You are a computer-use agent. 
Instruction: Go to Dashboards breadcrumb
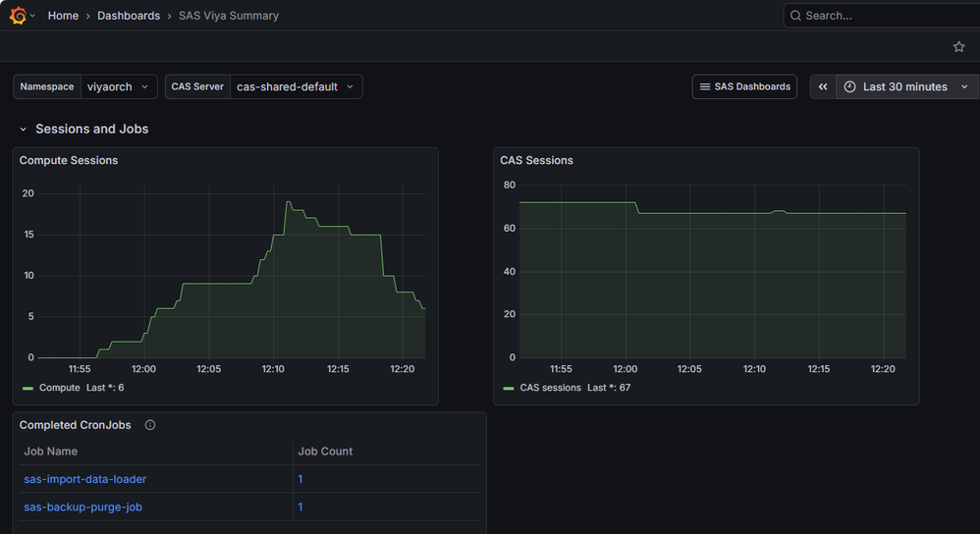129,16
